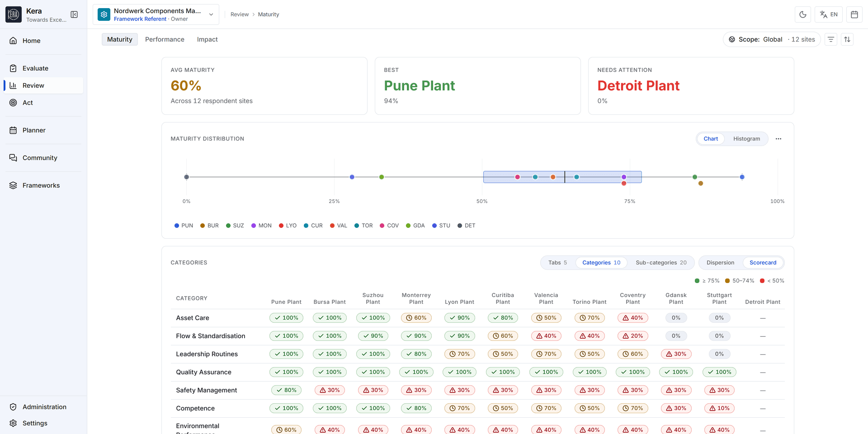The width and height of the screenshot is (868, 434).
Task: Open the Evaluate section
Action: tap(44, 68)
